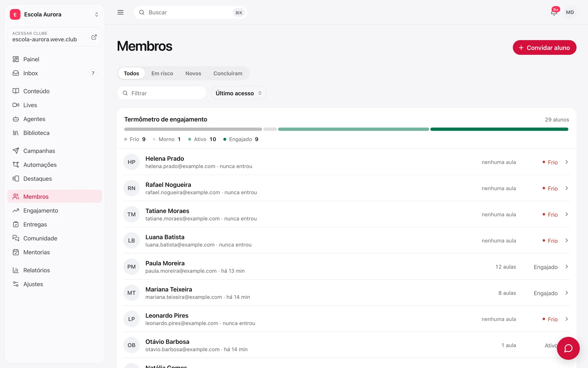The image size is (588, 368).
Task: Click the dark green Engajado bar segment
Action: [x=499, y=129]
